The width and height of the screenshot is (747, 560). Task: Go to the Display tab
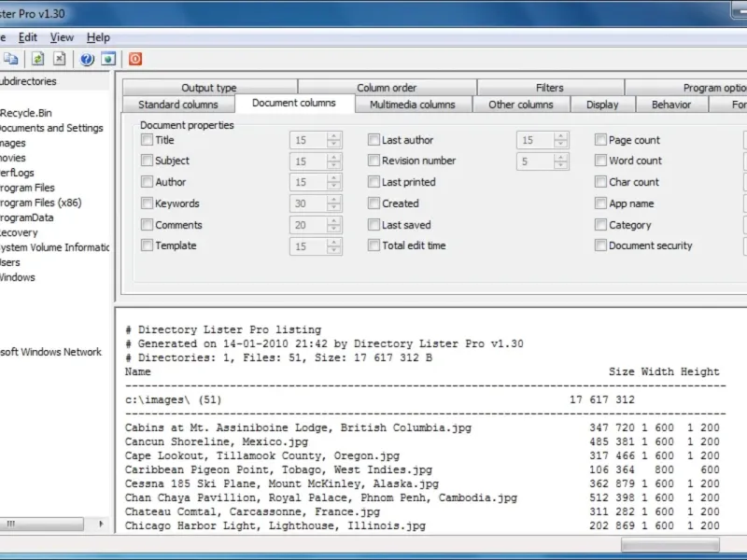pos(602,105)
